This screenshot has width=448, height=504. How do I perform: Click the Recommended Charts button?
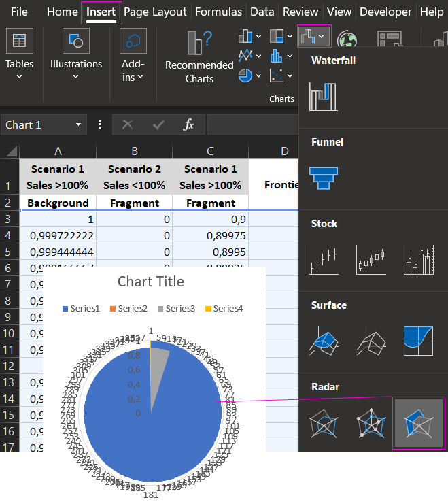(x=199, y=57)
